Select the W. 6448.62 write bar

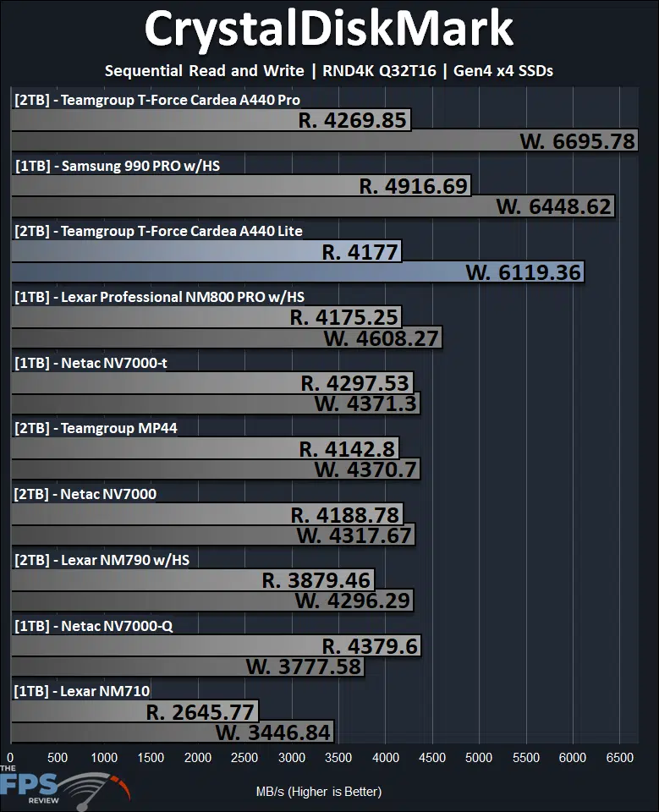(313, 206)
